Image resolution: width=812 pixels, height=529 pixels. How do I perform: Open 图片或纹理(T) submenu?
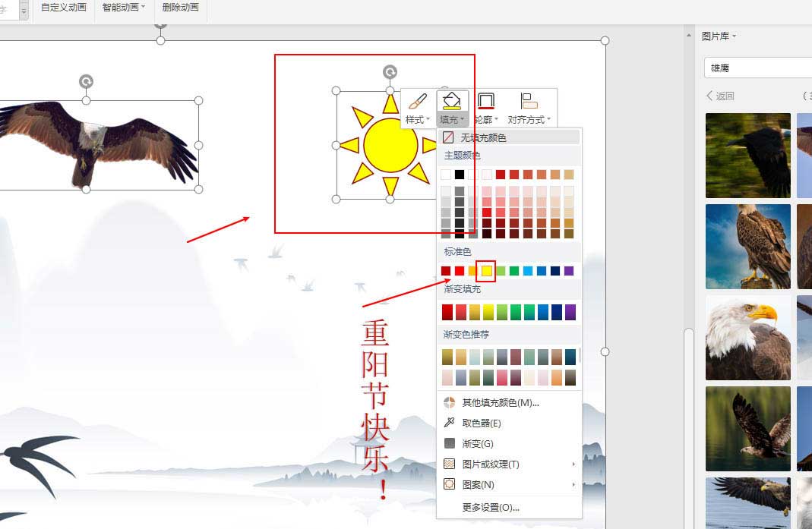509,464
